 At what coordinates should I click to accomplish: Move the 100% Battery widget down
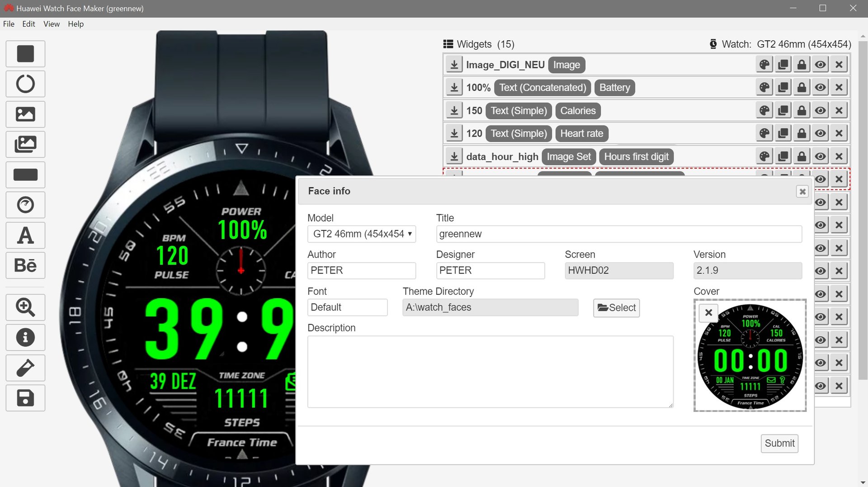454,87
